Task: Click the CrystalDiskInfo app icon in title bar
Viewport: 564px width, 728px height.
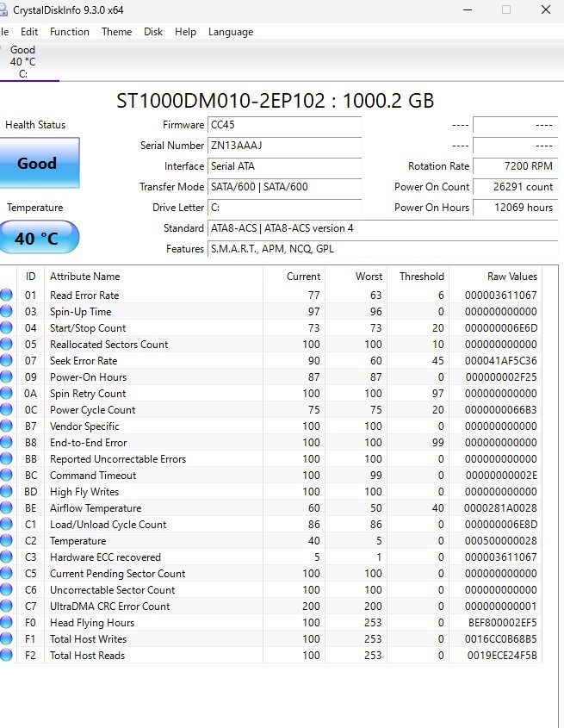Action: pyautogui.click(x=4, y=9)
